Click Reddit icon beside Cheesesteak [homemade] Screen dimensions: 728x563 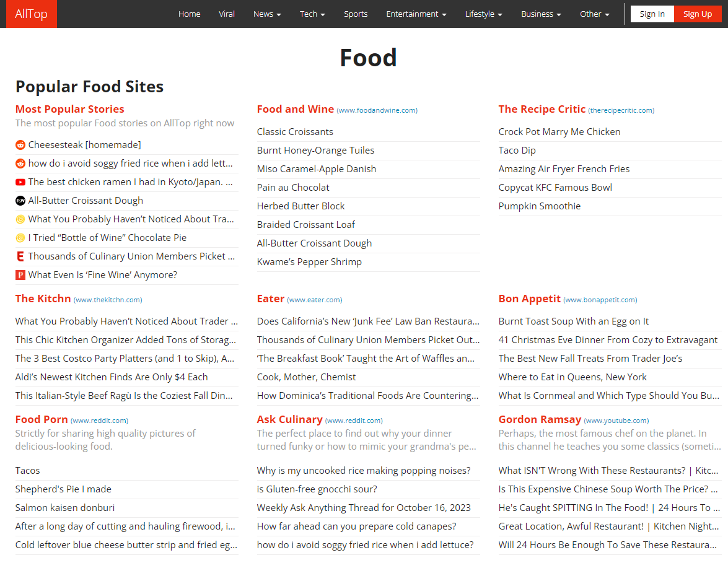[20, 145]
